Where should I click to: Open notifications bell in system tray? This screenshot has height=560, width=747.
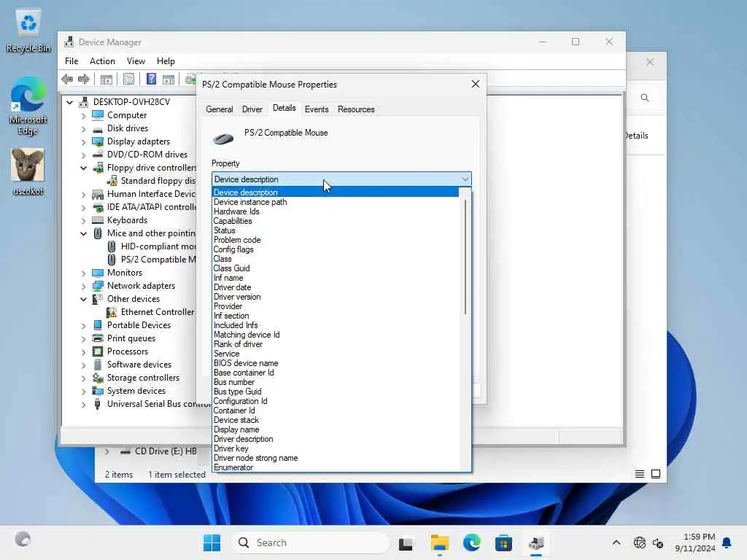coord(727,542)
